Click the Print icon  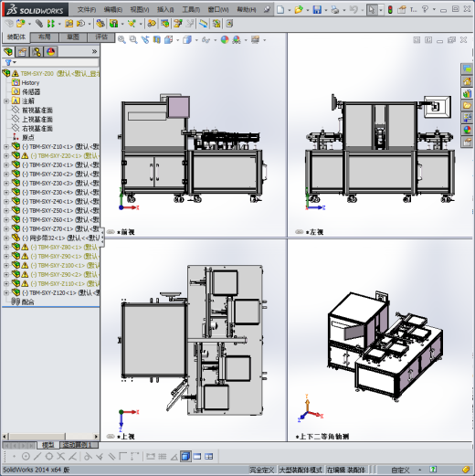[335, 10]
